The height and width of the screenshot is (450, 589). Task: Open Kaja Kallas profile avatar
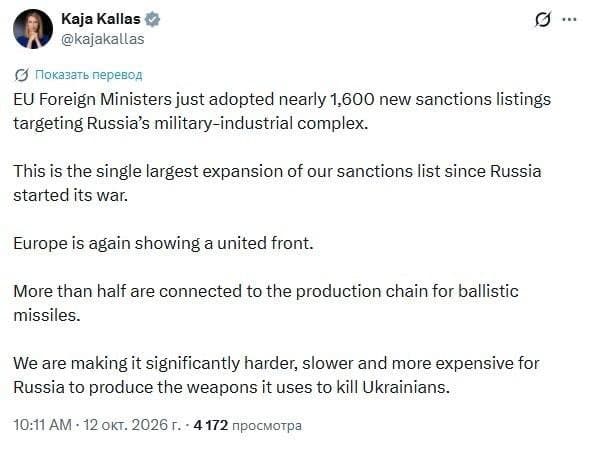point(33,29)
